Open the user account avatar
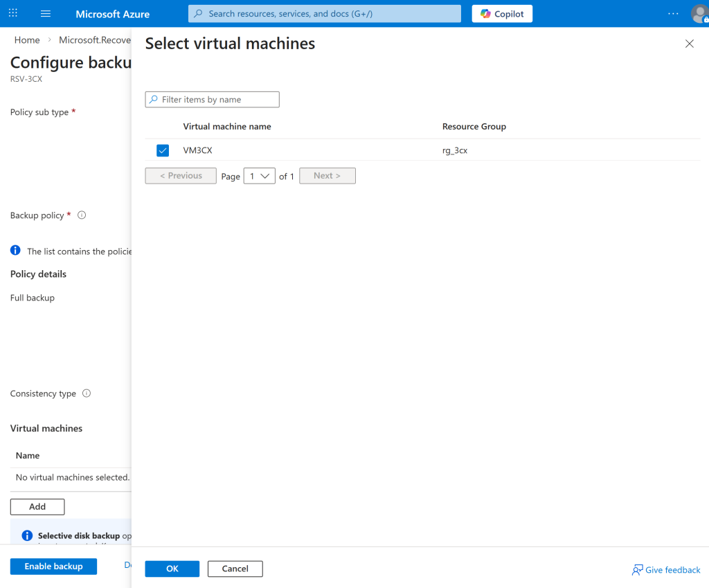Image resolution: width=709 pixels, height=588 pixels. pos(699,14)
